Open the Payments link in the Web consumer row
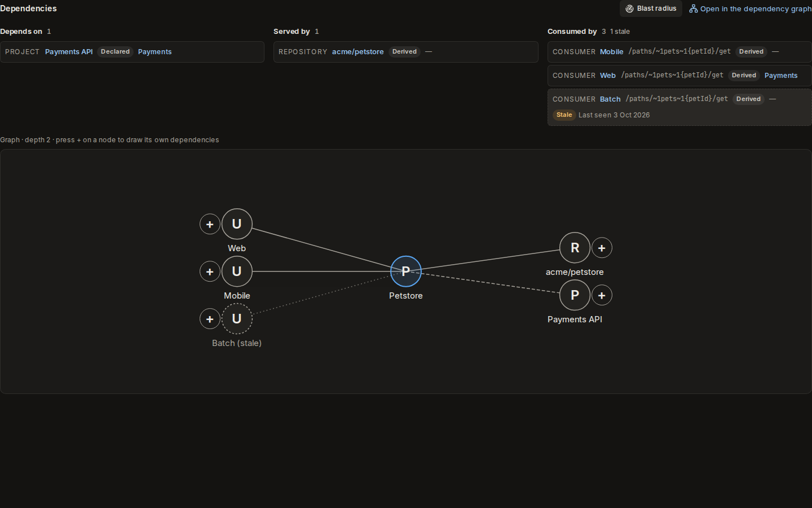Screen dimensions: 812x508 pos(780,76)
